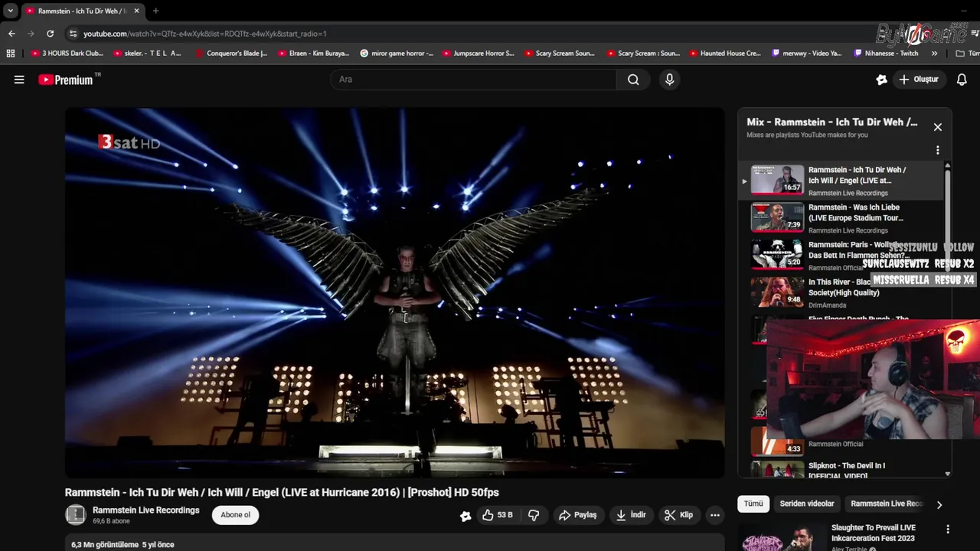Select the Rammstein Live Rec... chip

pyautogui.click(x=887, y=504)
